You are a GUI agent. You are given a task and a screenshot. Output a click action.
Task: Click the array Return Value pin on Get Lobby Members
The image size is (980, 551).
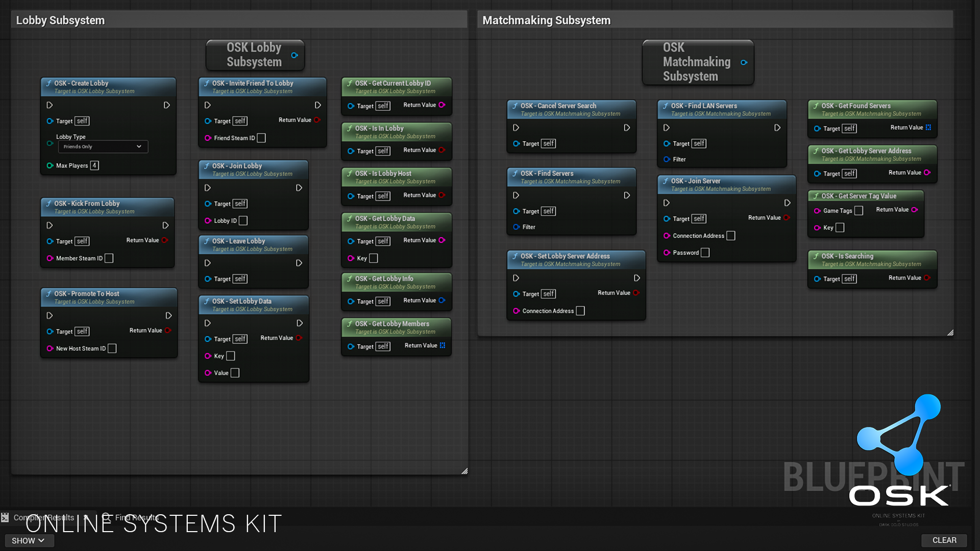point(442,345)
